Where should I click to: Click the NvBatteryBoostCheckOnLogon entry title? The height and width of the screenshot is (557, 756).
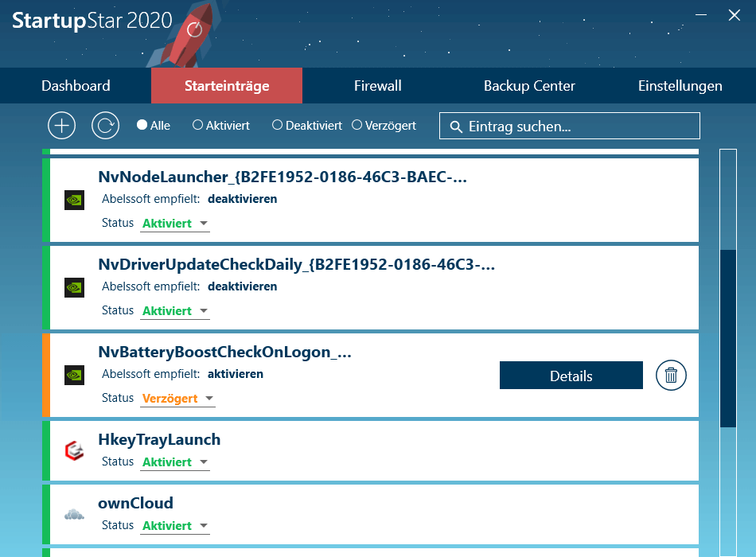(224, 352)
